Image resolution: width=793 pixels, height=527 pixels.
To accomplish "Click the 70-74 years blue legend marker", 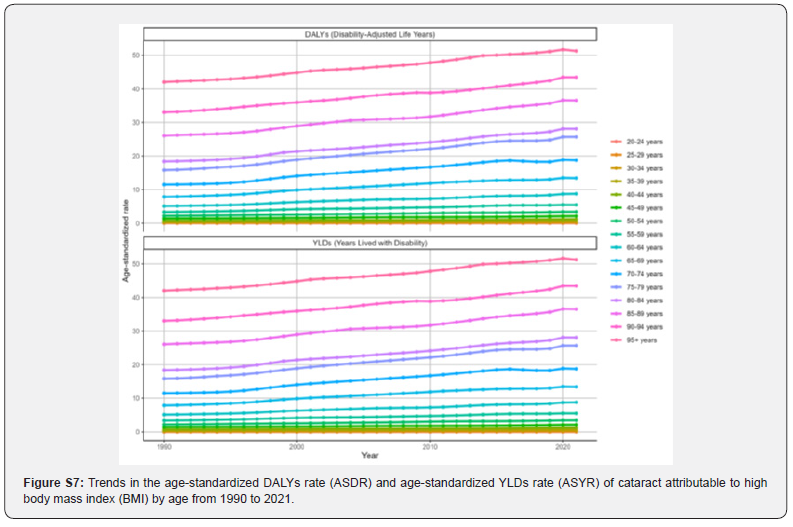I will [616, 273].
